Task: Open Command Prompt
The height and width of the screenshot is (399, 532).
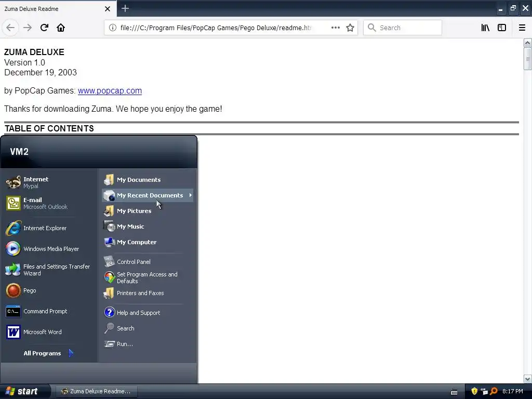Action: [x=49, y=311]
